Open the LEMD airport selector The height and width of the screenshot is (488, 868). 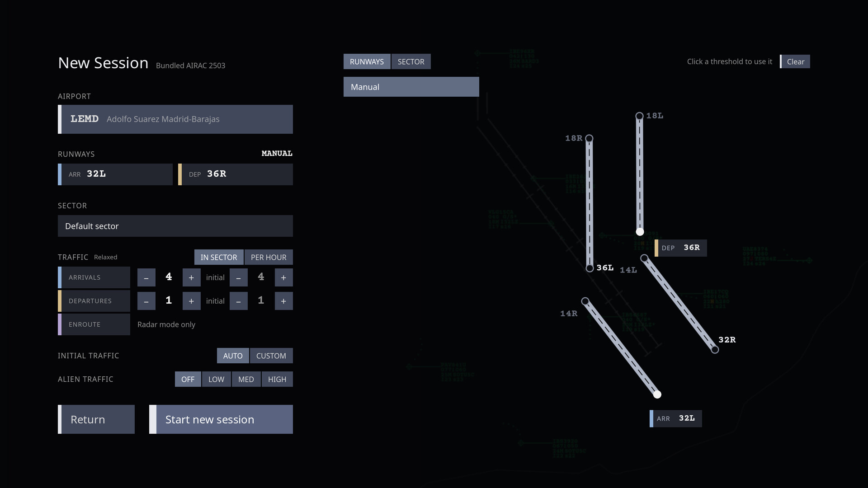(175, 119)
